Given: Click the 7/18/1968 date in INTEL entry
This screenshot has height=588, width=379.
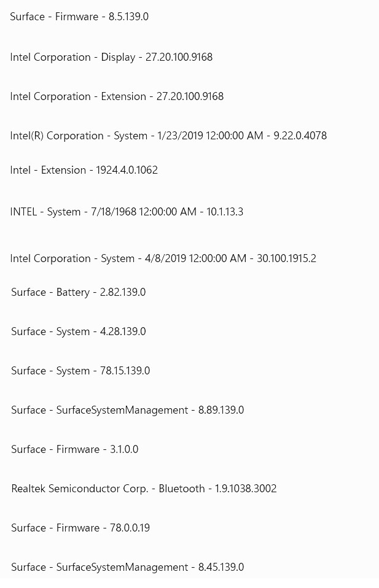Looking at the screenshot, I should 114,212.
